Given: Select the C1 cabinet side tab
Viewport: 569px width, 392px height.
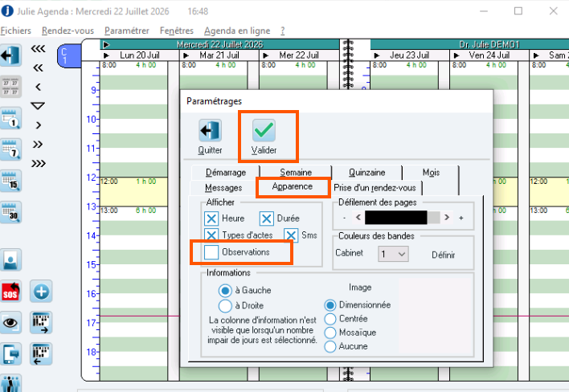Looking at the screenshot, I should [x=69, y=56].
